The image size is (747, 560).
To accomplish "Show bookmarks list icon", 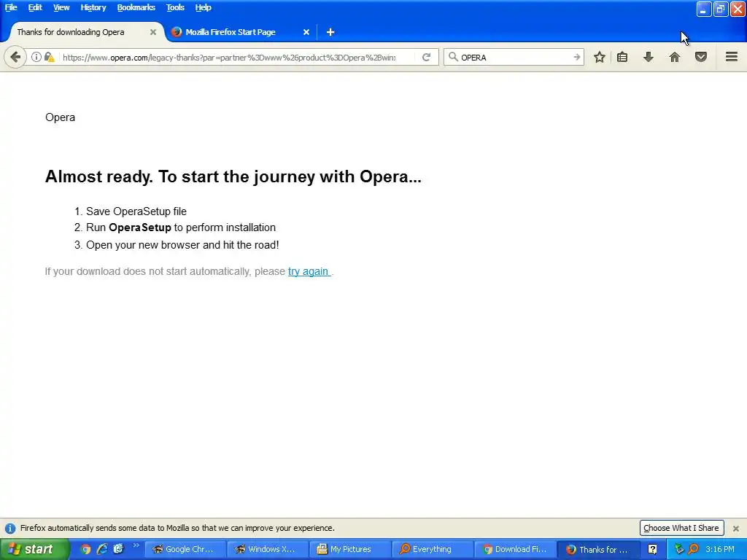I will coord(622,57).
